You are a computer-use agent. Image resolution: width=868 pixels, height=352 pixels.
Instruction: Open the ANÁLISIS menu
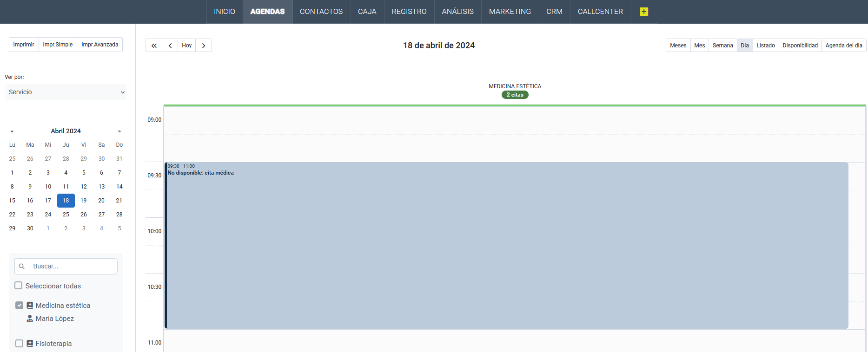[x=458, y=12]
